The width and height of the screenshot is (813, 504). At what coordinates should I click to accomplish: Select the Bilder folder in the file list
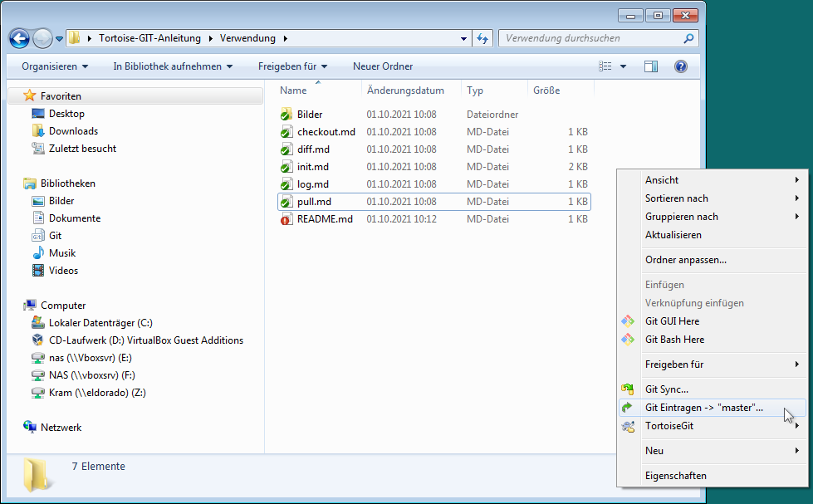(x=310, y=114)
